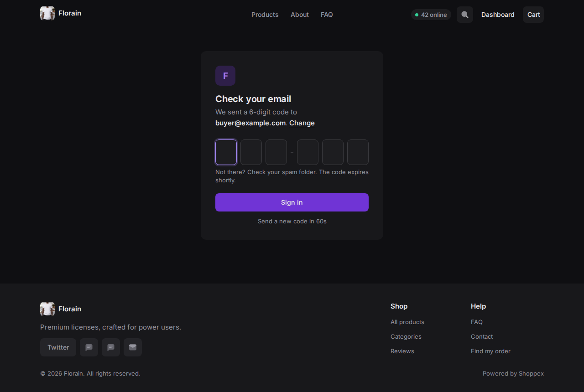Open the Twitter button in the footer
The height and width of the screenshot is (392, 584).
click(x=58, y=347)
